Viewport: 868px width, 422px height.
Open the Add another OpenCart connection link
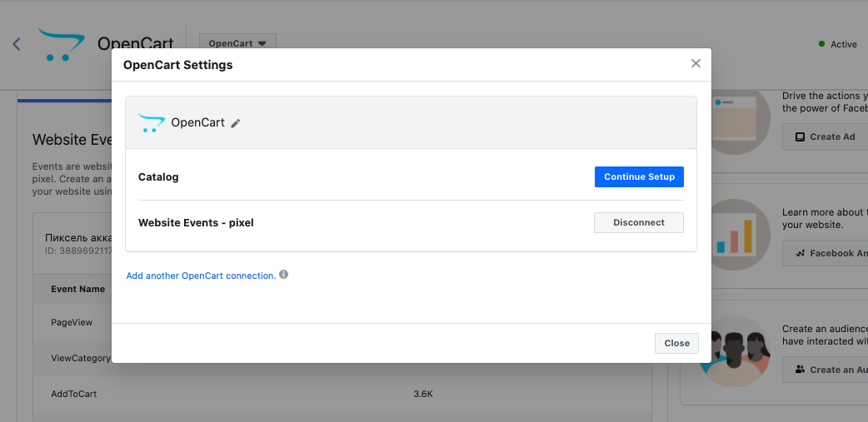[x=201, y=276]
